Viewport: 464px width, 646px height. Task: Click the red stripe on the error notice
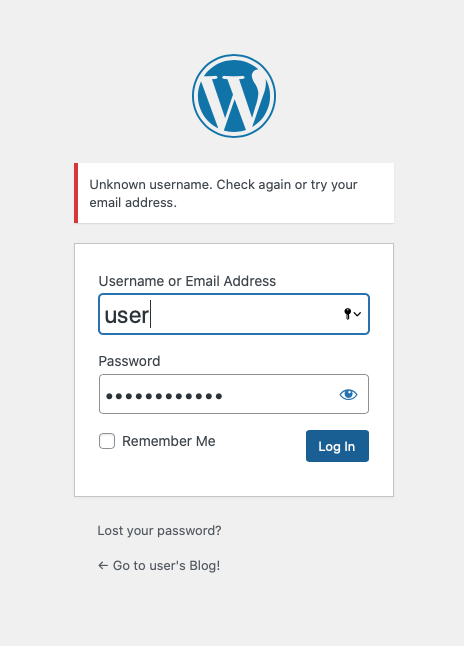click(x=76, y=193)
